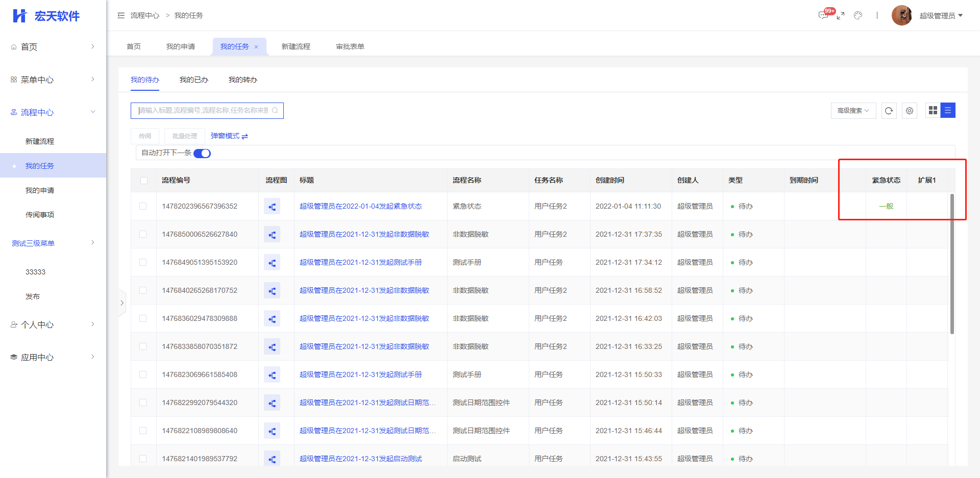Open the theme palette icon

pyautogui.click(x=858, y=16)
